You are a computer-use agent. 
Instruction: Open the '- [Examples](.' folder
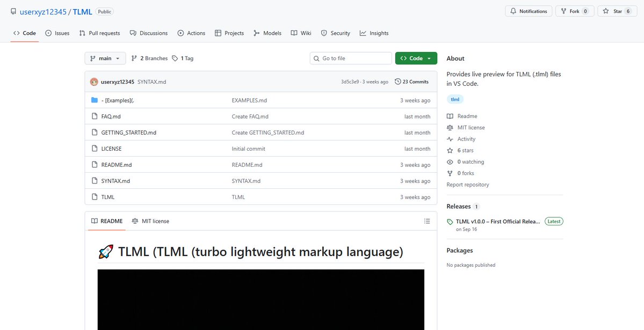click(x=118, y=100)
